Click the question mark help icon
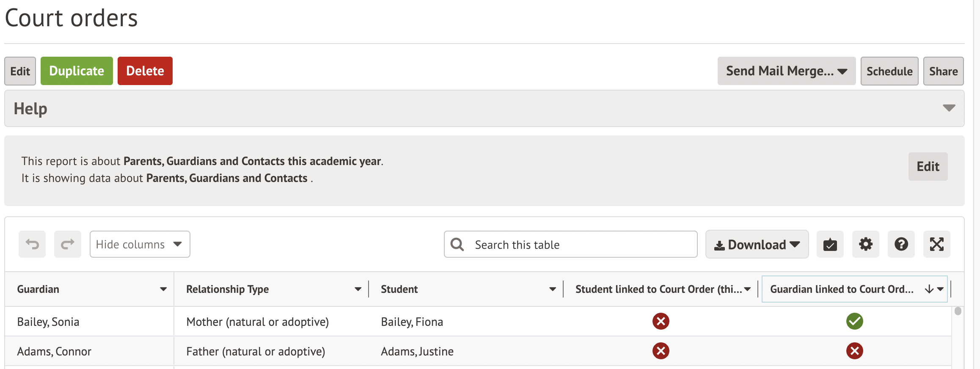The height and width of the screenshot is (369, 980). click(901, 244)
